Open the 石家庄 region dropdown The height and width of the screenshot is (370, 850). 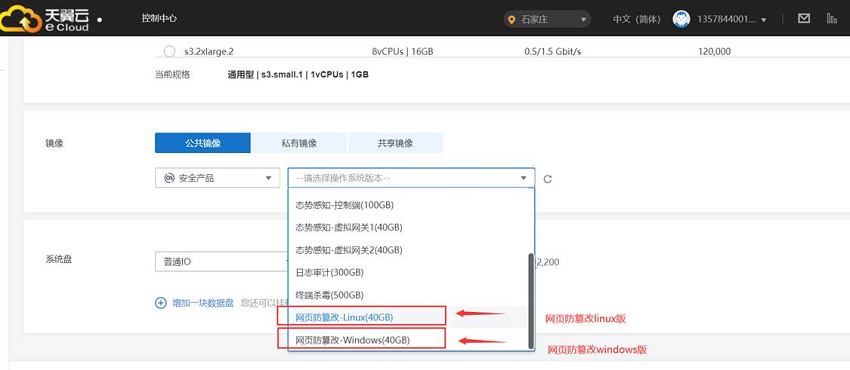tap(546, 20)
